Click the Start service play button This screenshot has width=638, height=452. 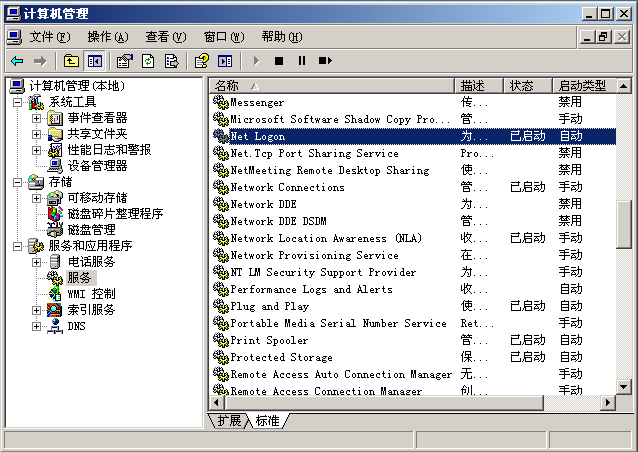coord(256,61)
